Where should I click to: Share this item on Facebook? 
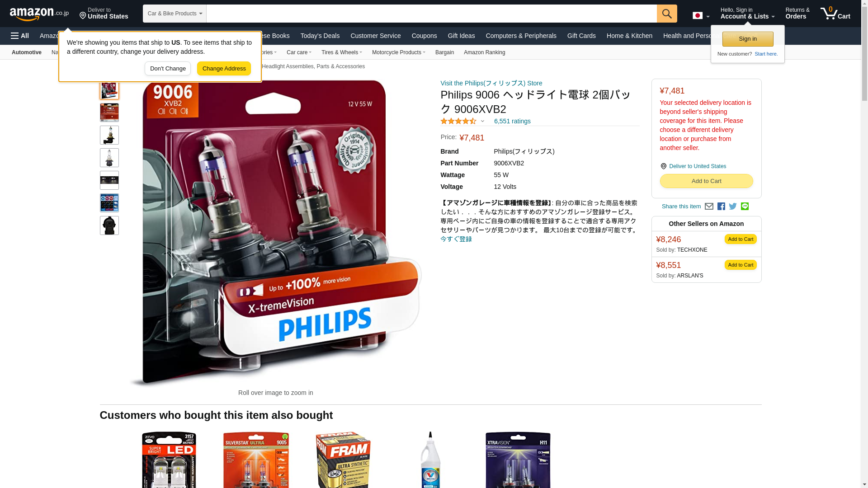721,206
